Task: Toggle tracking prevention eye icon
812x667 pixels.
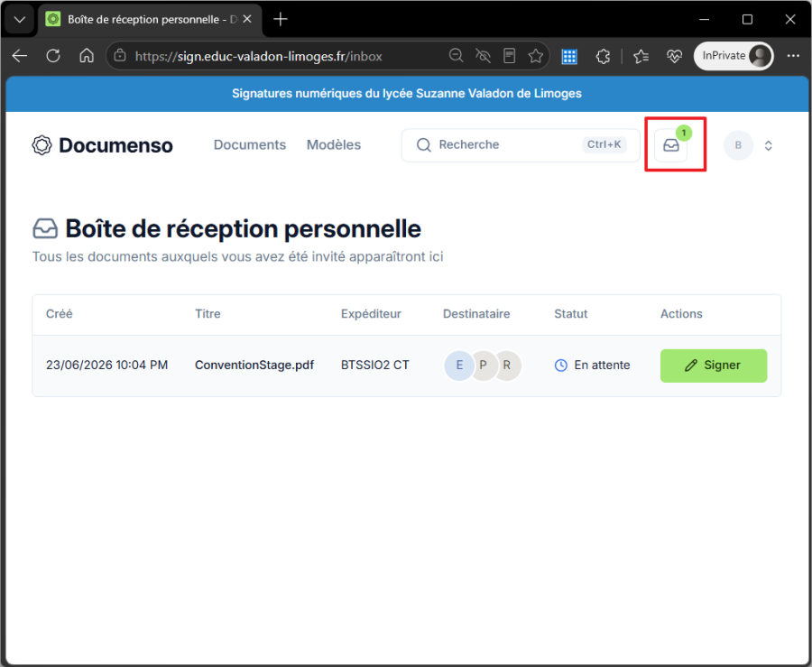Action: coord(483,56)
